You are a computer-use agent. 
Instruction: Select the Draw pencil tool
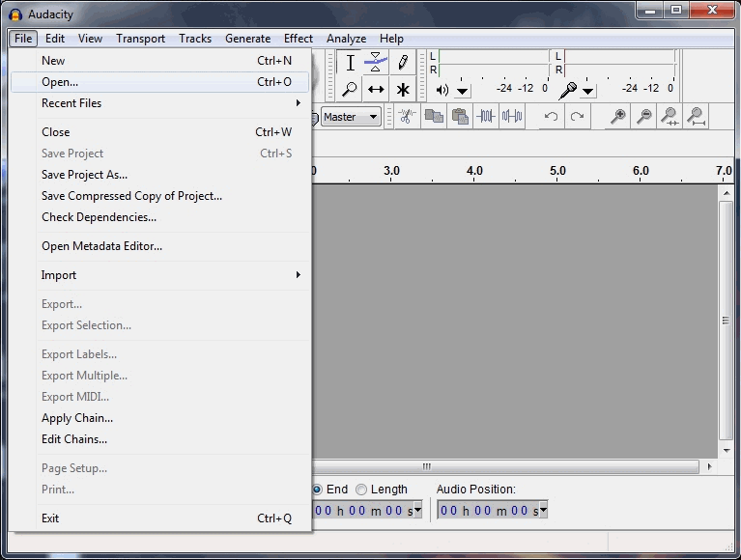pos(403,63)
